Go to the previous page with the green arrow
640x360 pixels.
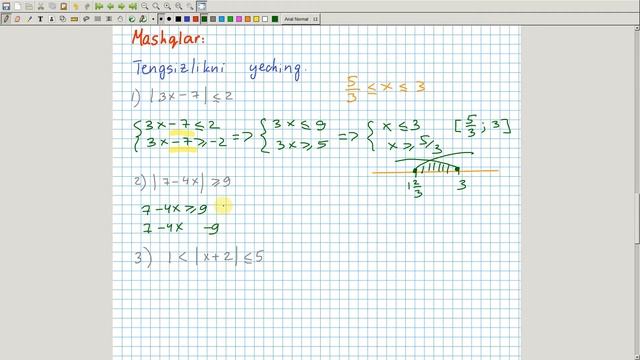[x=110, y=7]
